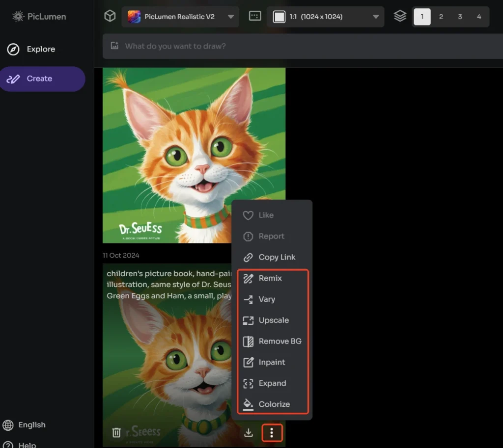Select the Remix tool in the context menu
The width and height of the screenshot is (503, 448).
[270, 278]
